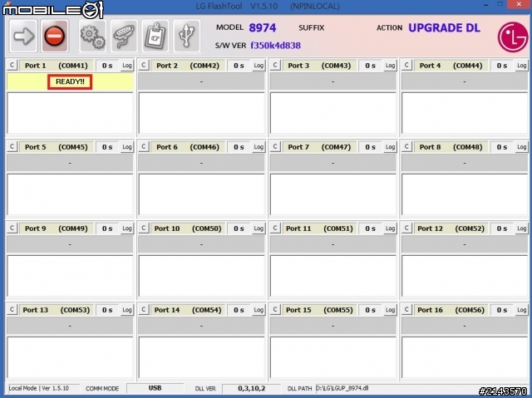Open the serial port connector icon
The width and height of the screenshot is (532, 398).
coord(124,36)
